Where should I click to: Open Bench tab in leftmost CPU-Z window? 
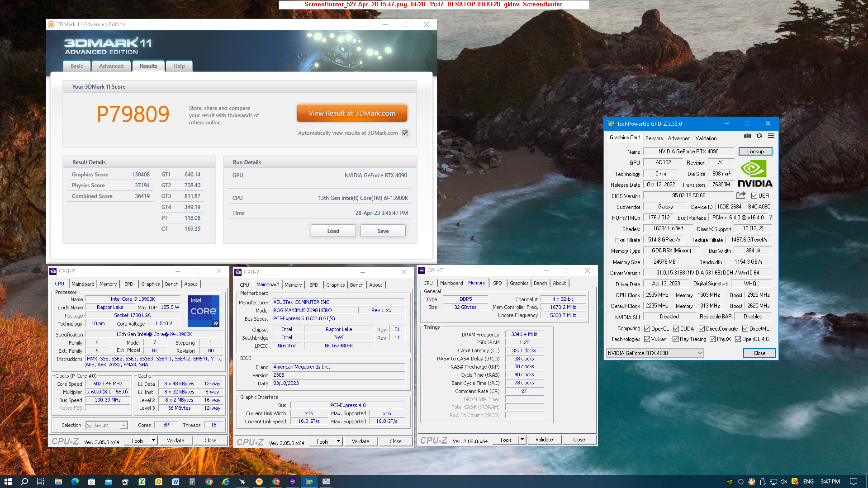(x=171, y=284)
